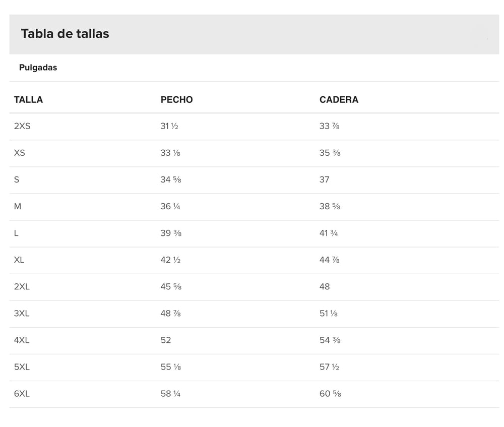Click hip value 41 ¾ for L
Viewport: 504px width, 427px height.
pyautogui.click(x=329, y=233)
